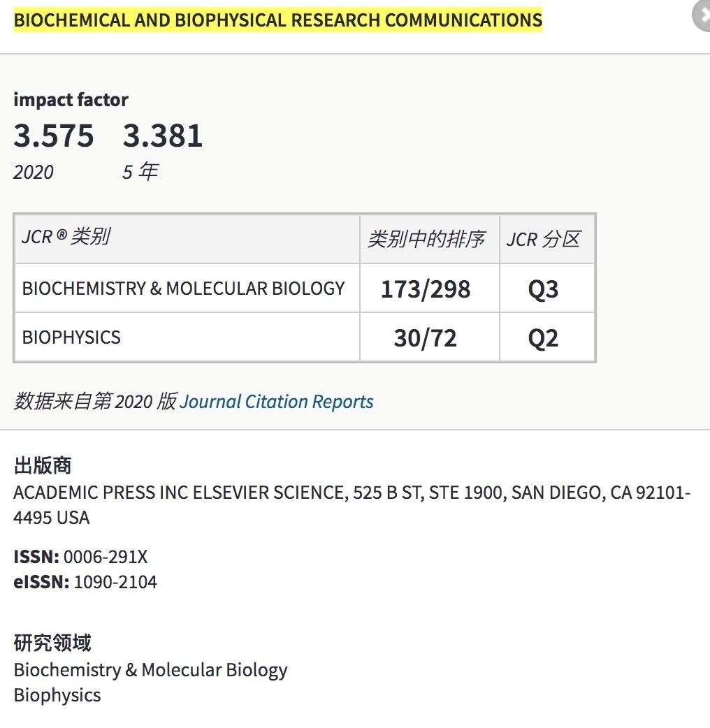This screenshot has height=728, width=710.
Task: Dismiss the journal info card
Action: coord(702,17)
